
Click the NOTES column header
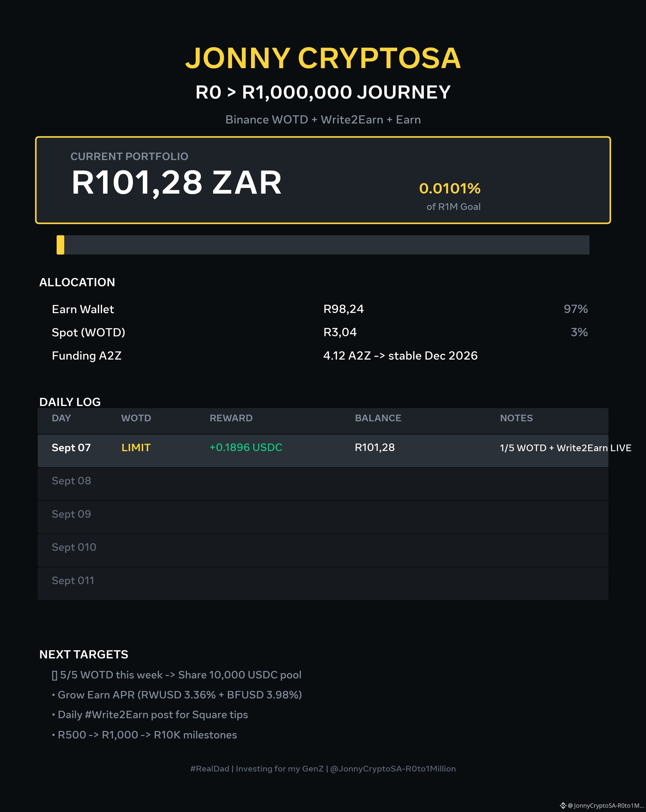pyautogui.click(x=516, y=418)
